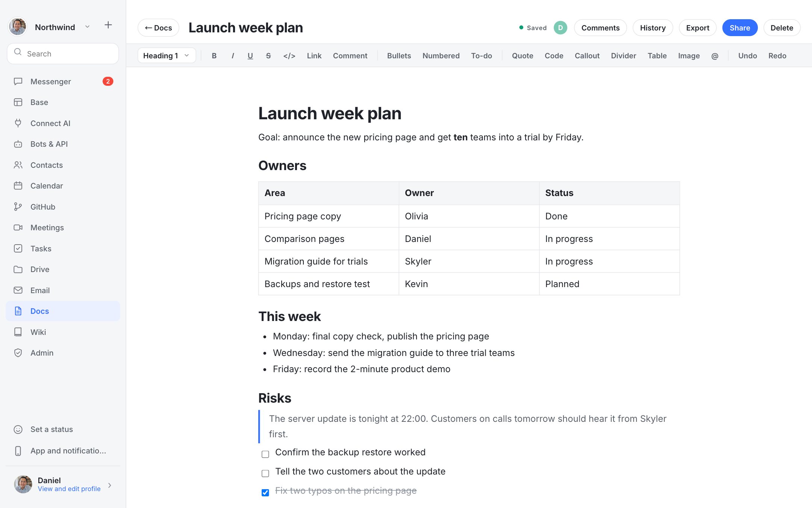Open Connect AI in sidebar

click(x=63, y=123)
